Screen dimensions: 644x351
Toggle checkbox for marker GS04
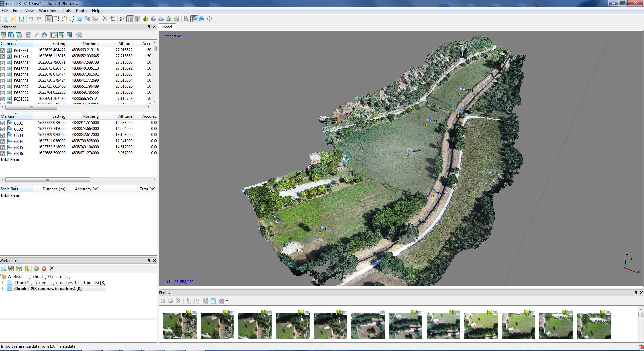click(x=3, y=141)
